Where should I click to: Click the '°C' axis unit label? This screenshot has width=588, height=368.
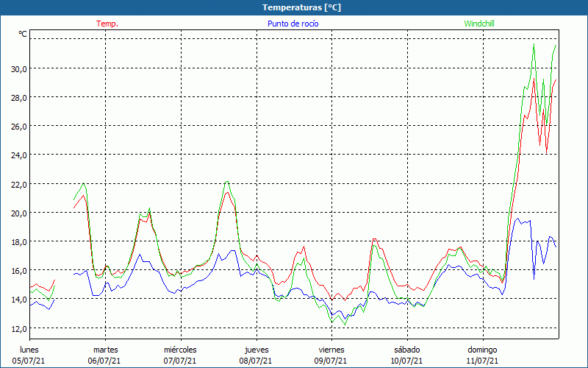click(x=23, y=34)
